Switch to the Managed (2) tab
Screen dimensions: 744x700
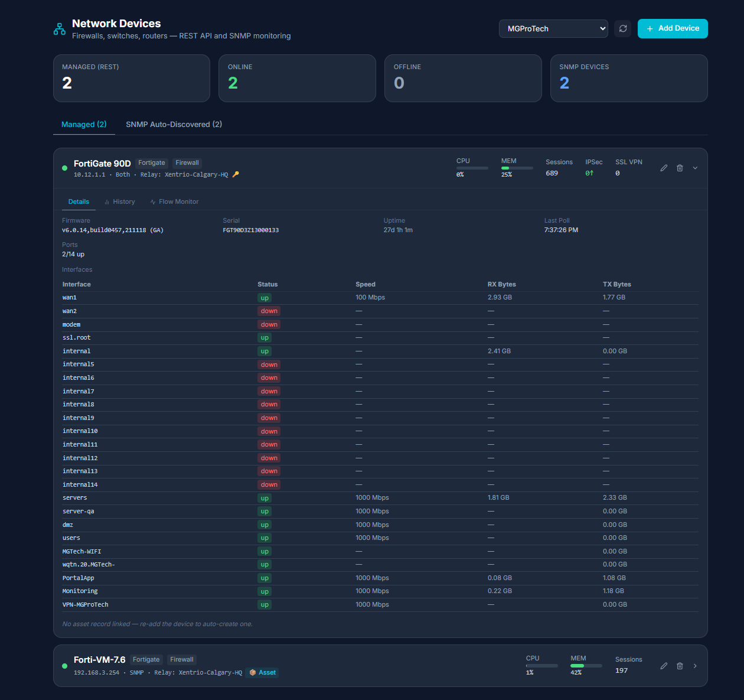pos(84,125)
